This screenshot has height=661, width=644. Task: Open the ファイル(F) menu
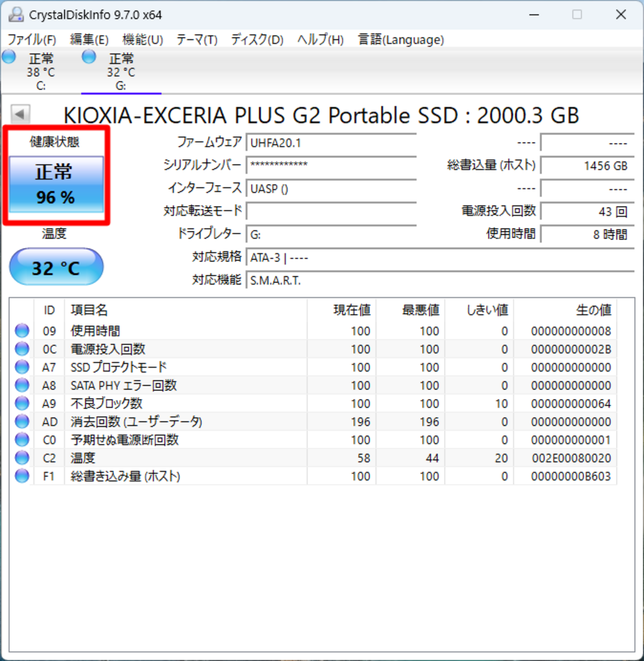click(x=32, y=40)
